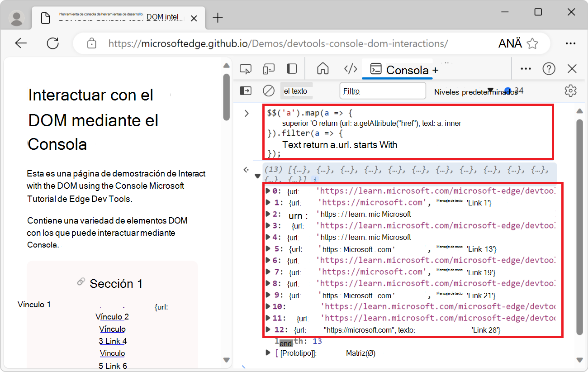Open DevTools help

pos(549,68)
